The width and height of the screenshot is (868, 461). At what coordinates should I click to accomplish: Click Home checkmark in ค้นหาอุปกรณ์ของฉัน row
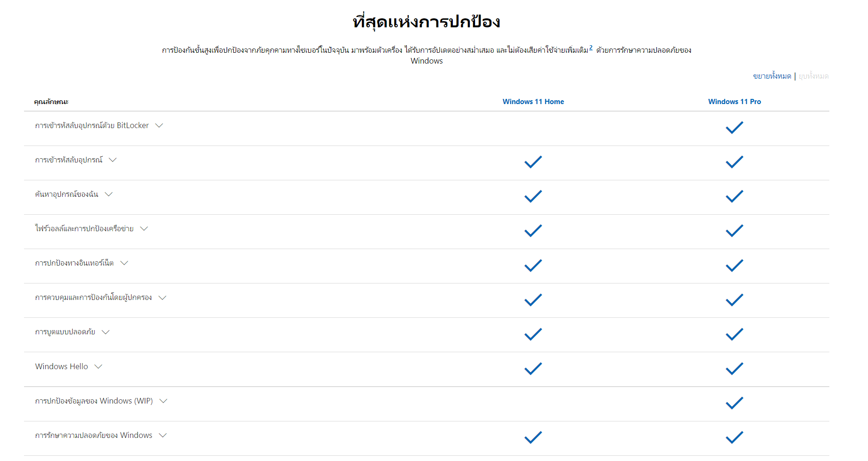pyautogui.click(x=533, y=196)
